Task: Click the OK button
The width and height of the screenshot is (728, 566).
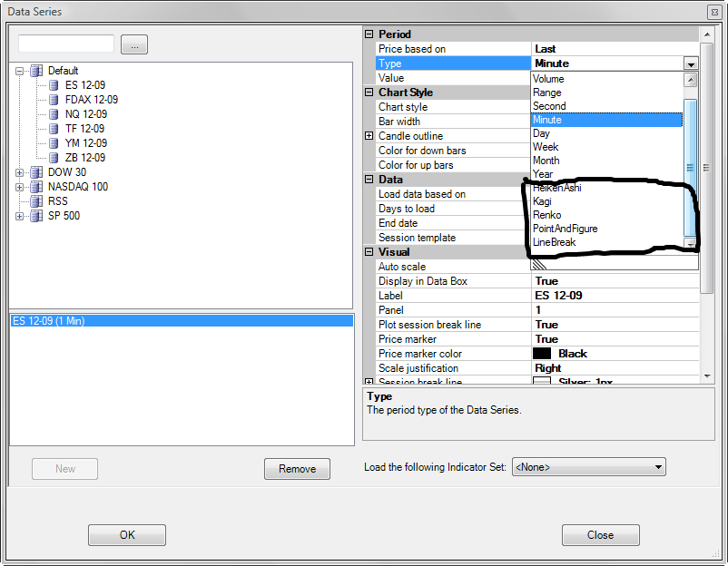Action: click(x=127, y=535)
